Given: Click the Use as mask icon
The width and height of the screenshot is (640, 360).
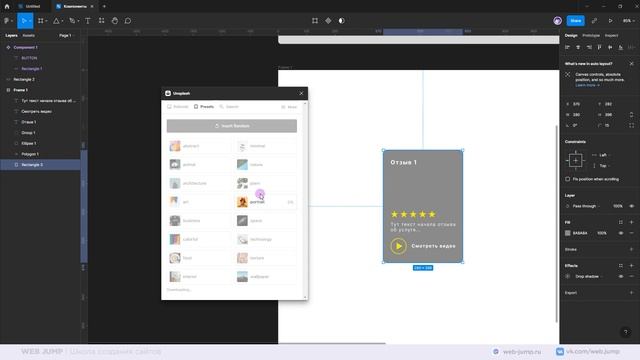Looking at the screenshot, I should click(342, 20).
